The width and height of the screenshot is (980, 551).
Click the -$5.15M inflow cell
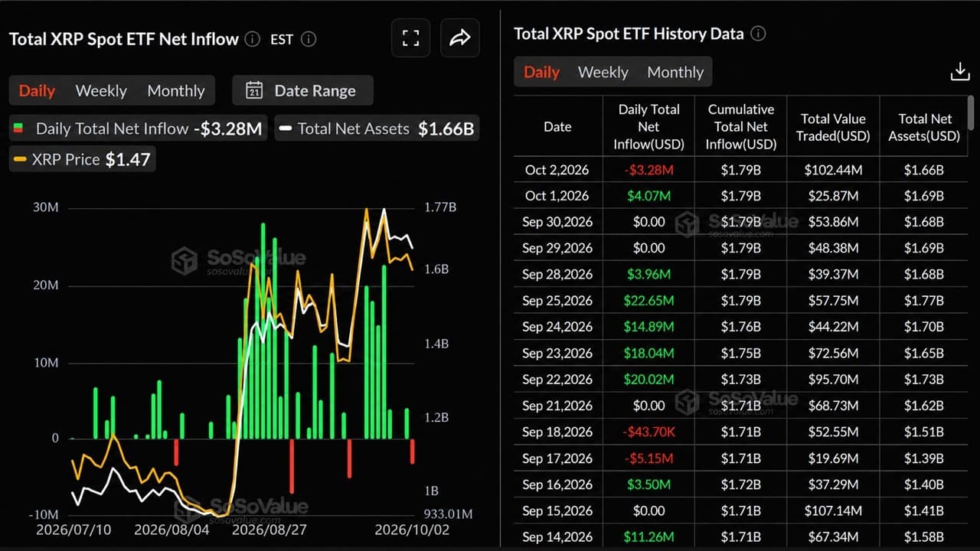(648, 458)
